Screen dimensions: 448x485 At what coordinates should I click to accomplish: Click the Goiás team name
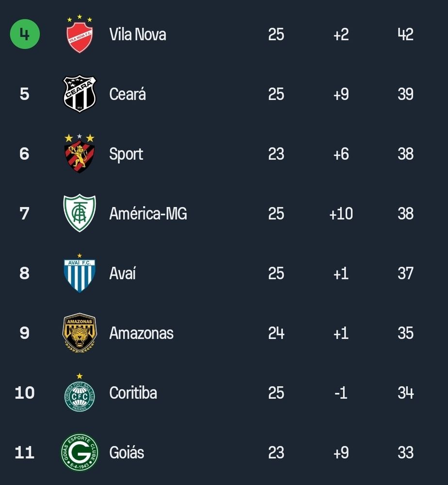pyautogui.click(x=127, y=453)
